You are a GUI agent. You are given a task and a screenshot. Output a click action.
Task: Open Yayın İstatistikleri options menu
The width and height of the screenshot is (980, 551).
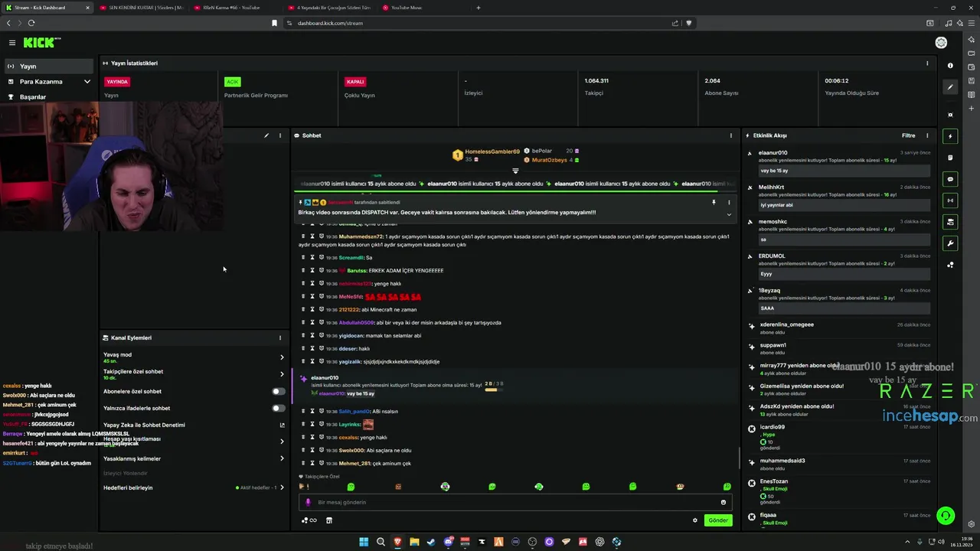[927, 64]
